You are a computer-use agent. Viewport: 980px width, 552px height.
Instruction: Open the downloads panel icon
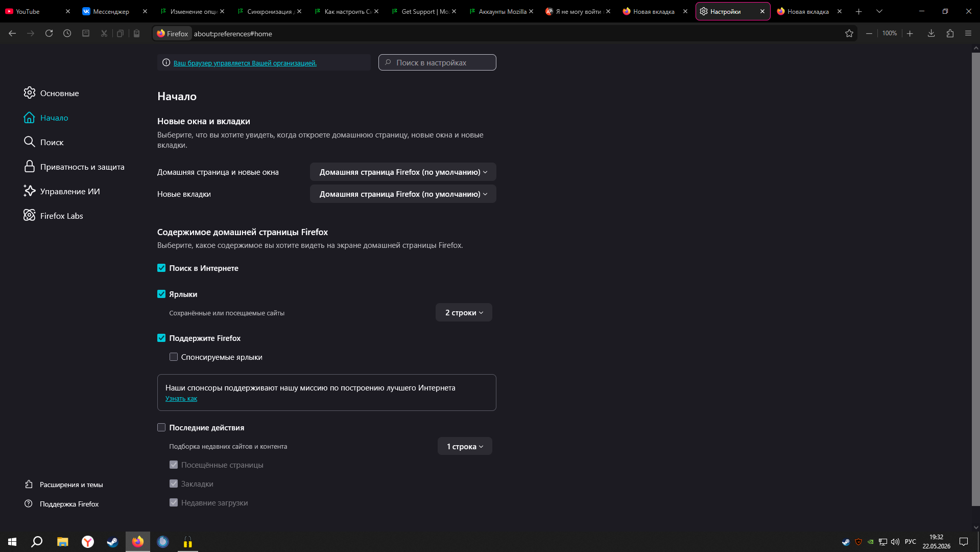pos(931,33)
